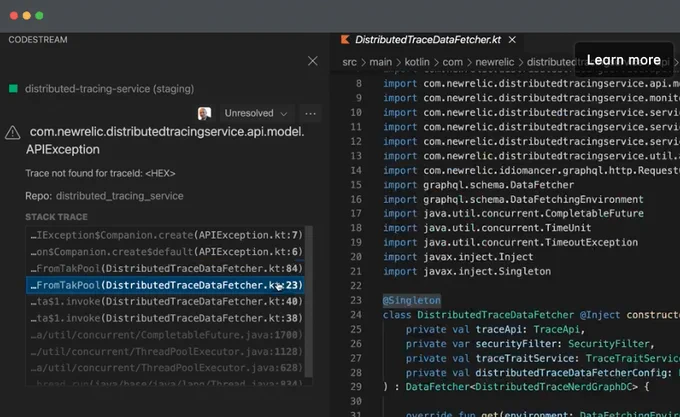Screen dimensions: 680x417
Task: Click 'Trace not found for traceId' message
Action: point(100,173)
